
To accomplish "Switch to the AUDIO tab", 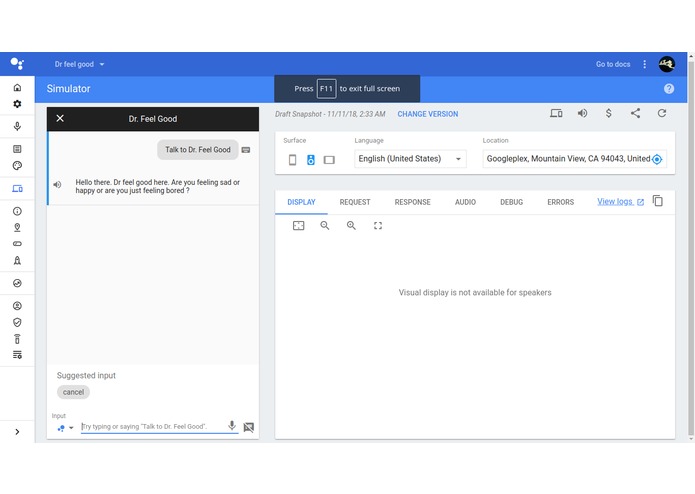I will tap(465, 202).
